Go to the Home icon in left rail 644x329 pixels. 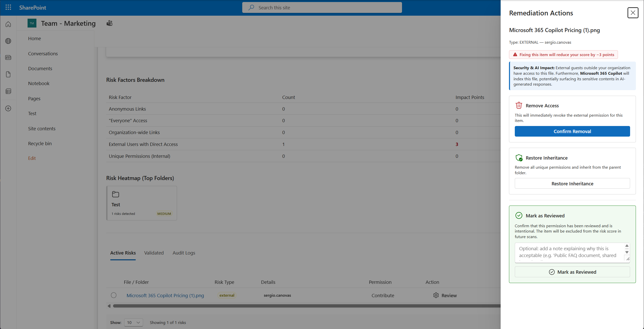tap(8, 24)
